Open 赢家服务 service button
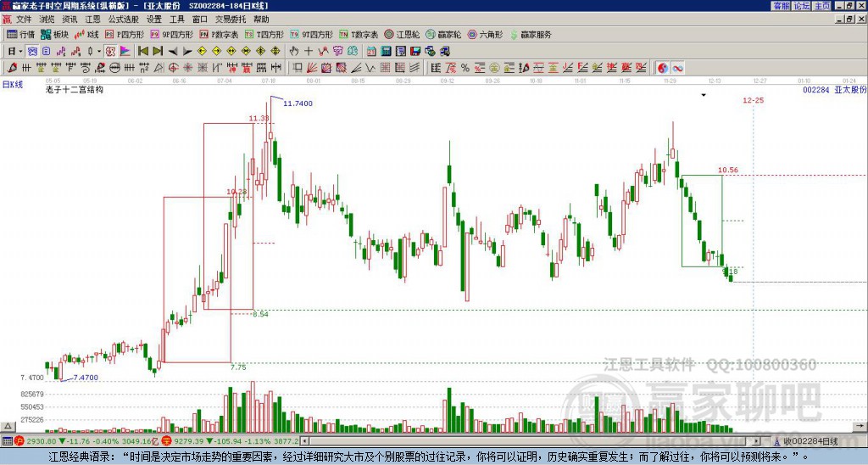 coord(531,34)
